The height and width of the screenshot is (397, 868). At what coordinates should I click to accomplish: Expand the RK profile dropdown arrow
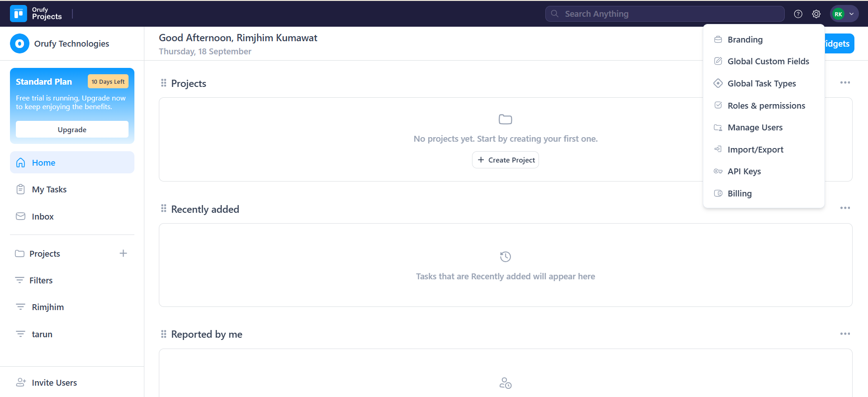pos(851,14)
